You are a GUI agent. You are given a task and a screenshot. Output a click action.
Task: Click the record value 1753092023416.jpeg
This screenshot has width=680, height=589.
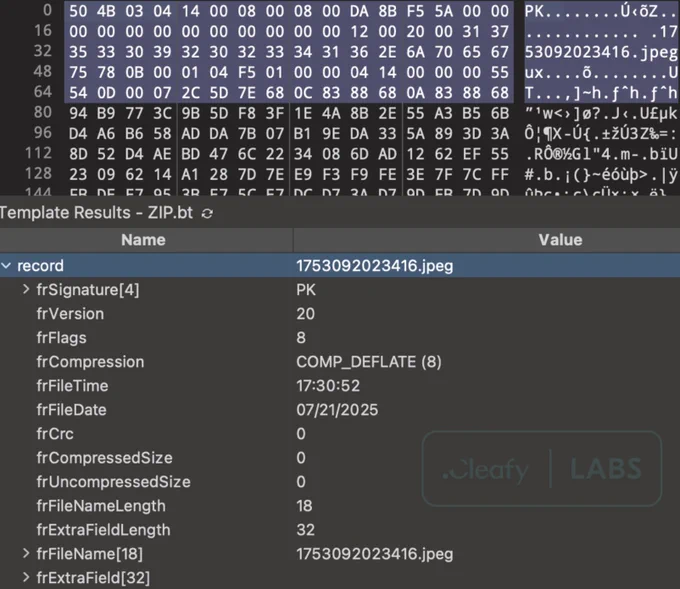(x=375, y=265)
